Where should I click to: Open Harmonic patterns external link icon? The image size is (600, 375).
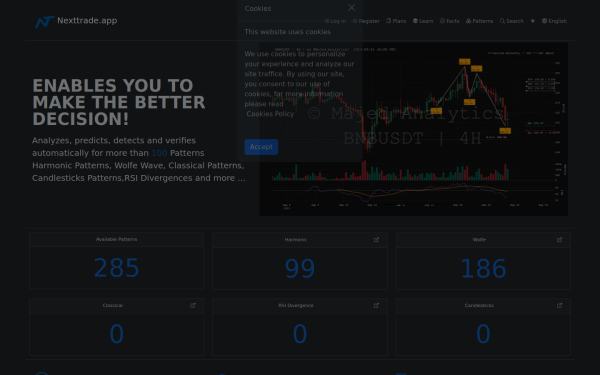pyautogui.click(x=376, y=240)
